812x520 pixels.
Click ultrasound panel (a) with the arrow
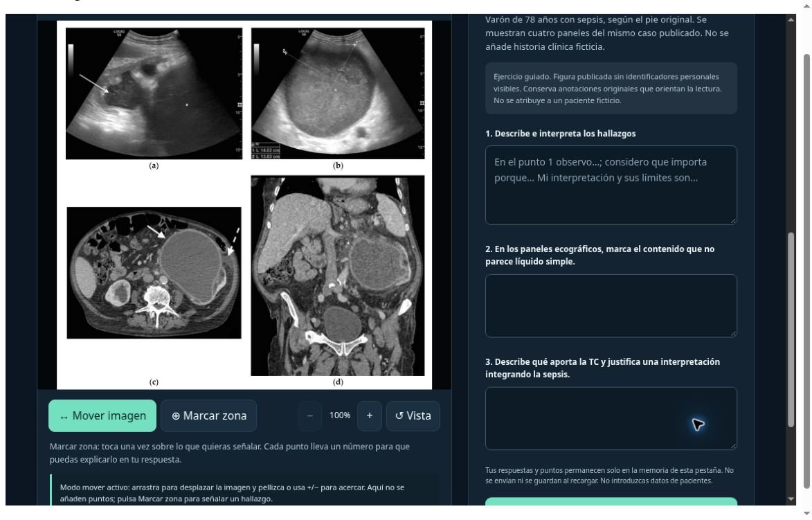click(154, 93)
